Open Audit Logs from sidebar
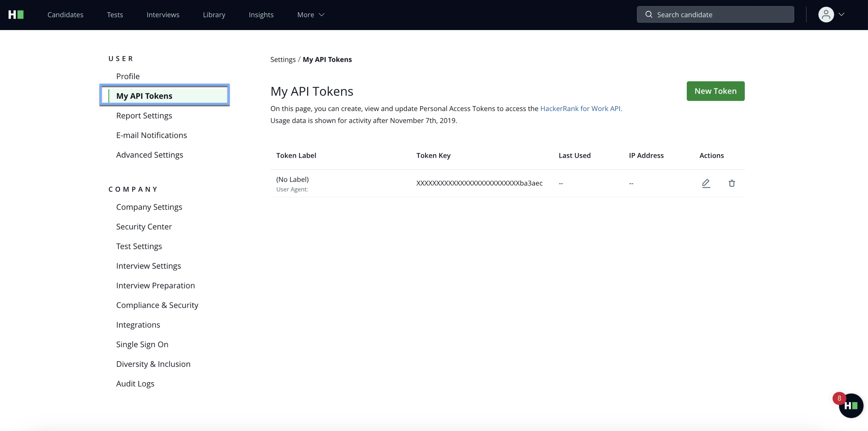 point(135,383)
